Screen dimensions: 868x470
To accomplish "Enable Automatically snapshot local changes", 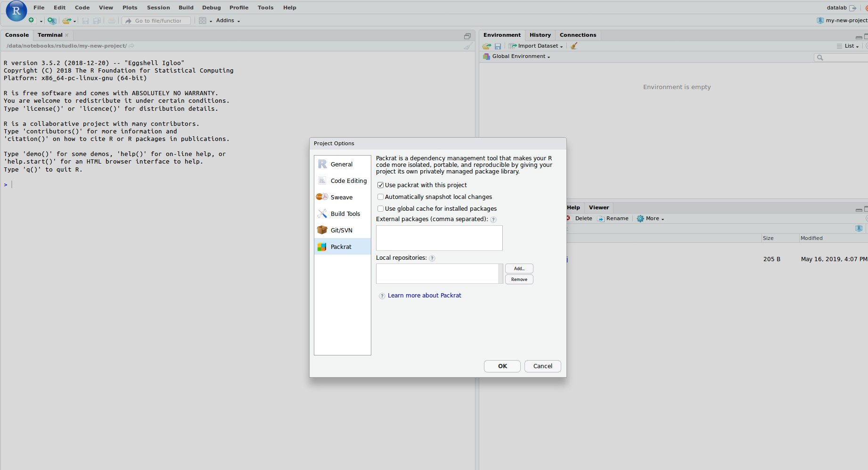I will point(380,197).
